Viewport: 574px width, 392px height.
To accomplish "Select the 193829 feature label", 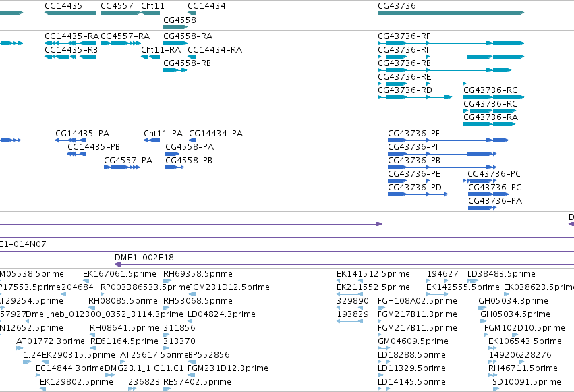I will pyautogui.click(x=353, y=315).
